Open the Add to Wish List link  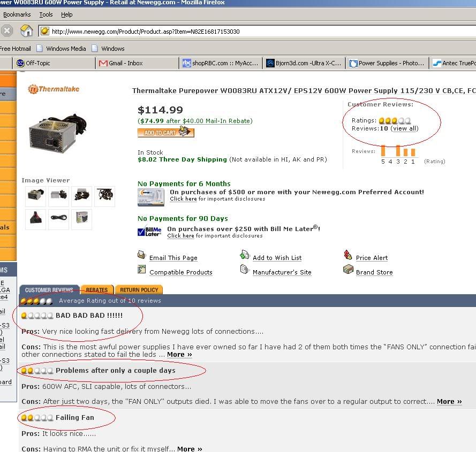[277, 258]
